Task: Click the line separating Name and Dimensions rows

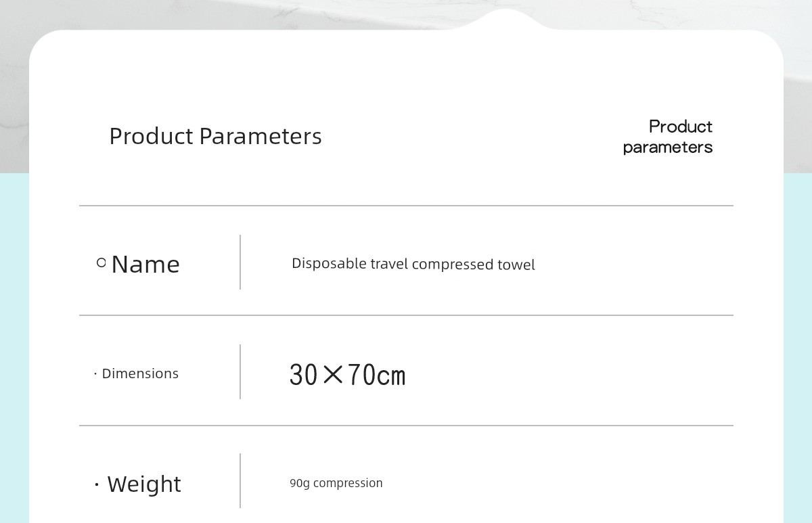Action: tap(406, 315)
